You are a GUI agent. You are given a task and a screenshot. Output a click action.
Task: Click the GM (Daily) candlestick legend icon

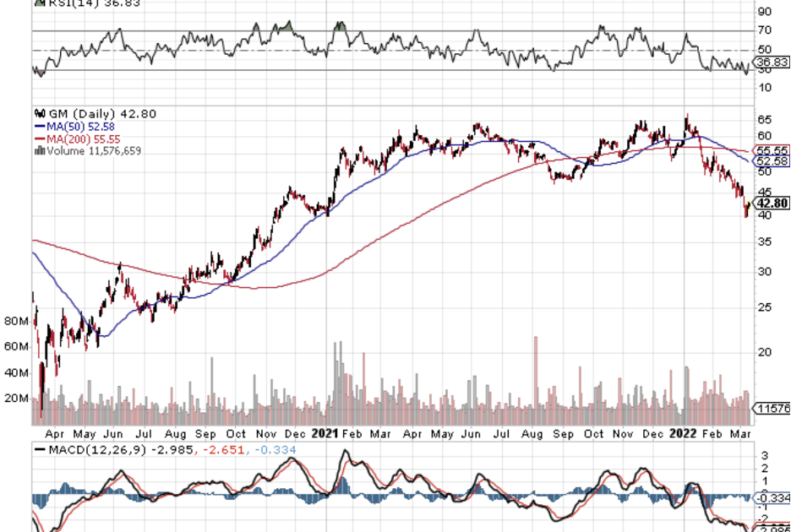[x=38, y=113]
